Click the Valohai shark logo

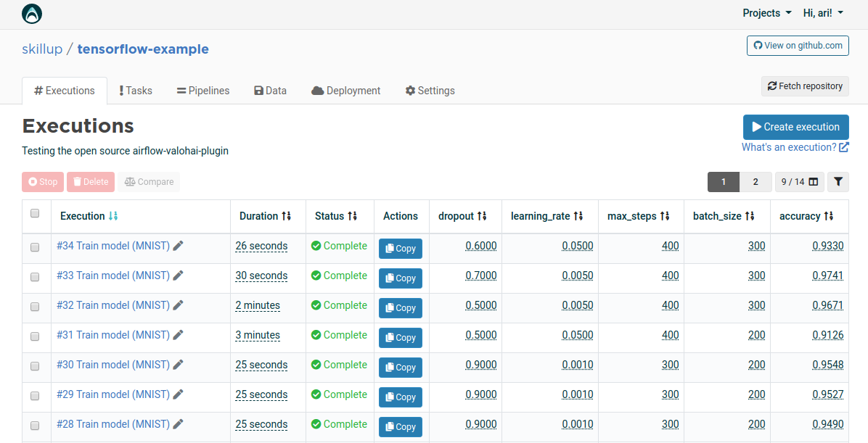32,14
